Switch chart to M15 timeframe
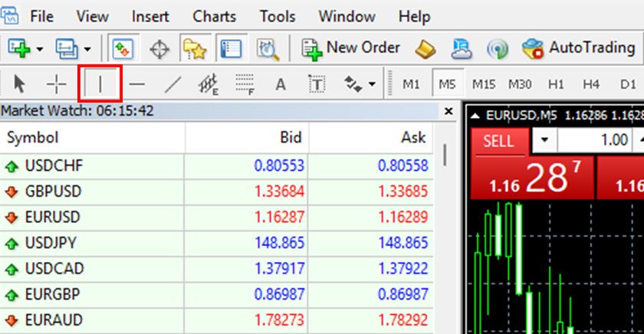This screenshot has height=334, width=644. (x=484, y=84)
